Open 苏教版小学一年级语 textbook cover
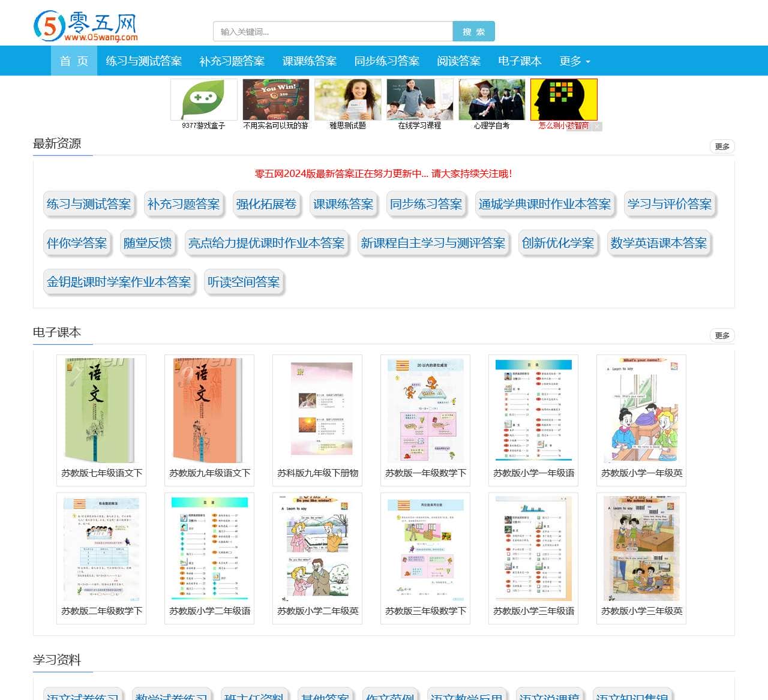The height and width of the screenshot is (700, 768). (533, 411)
